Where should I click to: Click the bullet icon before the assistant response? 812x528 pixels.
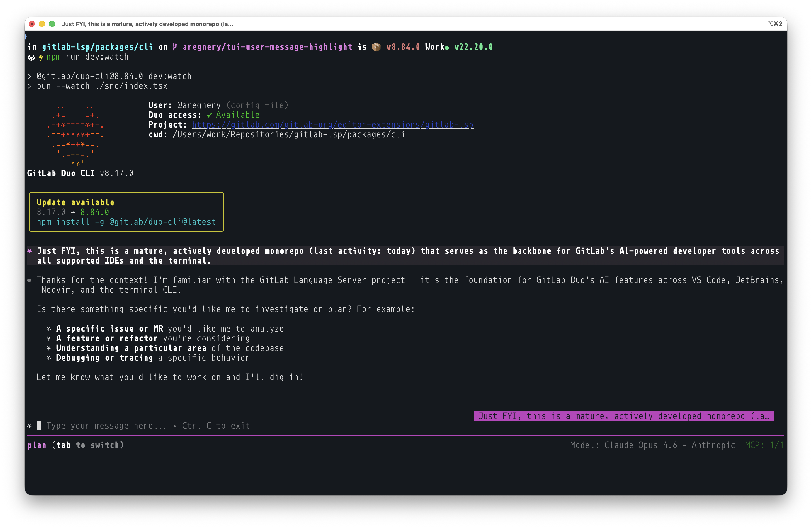(x=29, y=281)
